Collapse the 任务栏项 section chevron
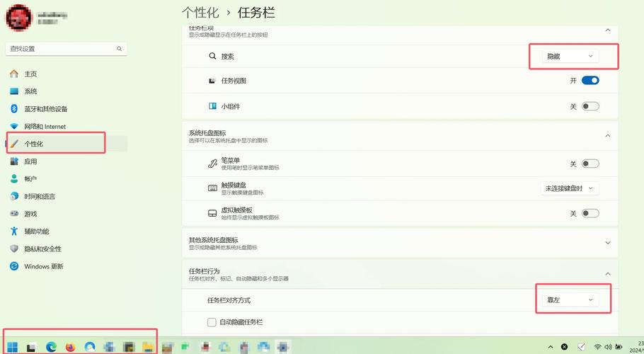 click(x=608, y=30)
